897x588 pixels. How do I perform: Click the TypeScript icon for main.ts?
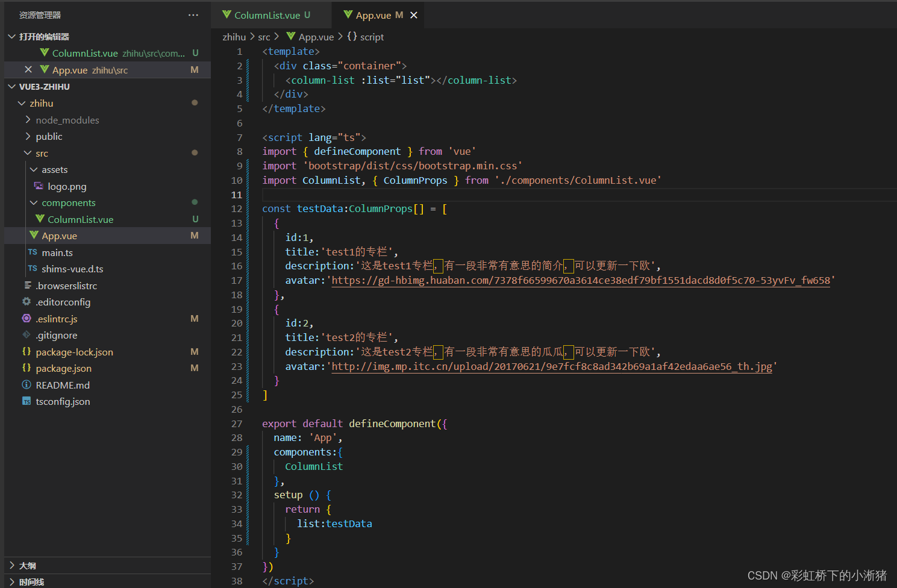coord(33,252)
